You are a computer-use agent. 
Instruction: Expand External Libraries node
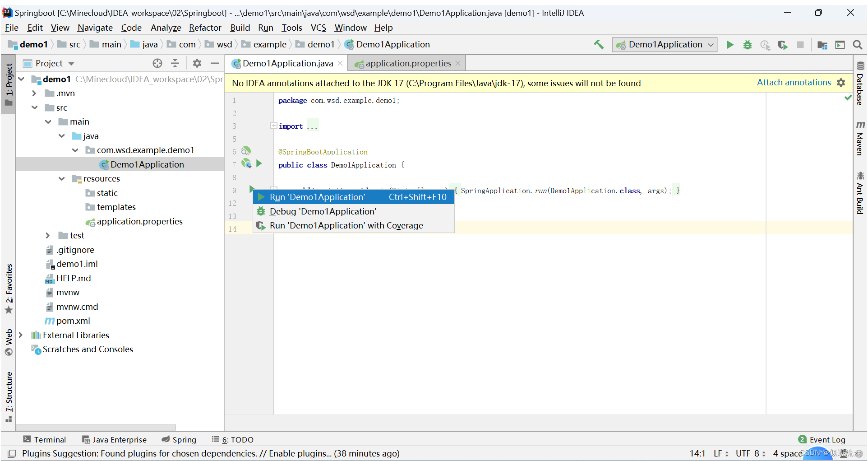click(21, 335)
